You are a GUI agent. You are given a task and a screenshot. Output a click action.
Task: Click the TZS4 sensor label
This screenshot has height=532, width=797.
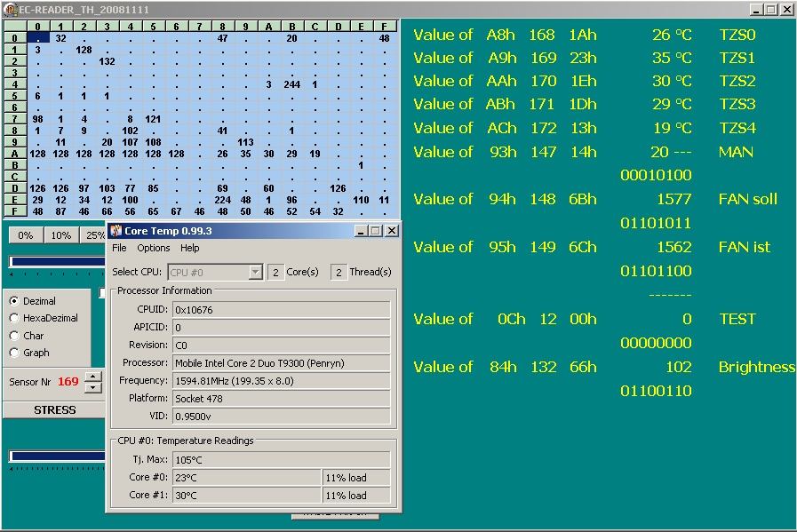point(737,128)
